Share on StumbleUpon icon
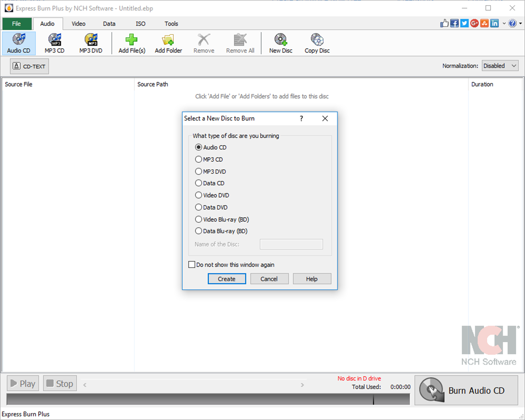The width and height of the screenshot is (525, 420). coord(485,23)
